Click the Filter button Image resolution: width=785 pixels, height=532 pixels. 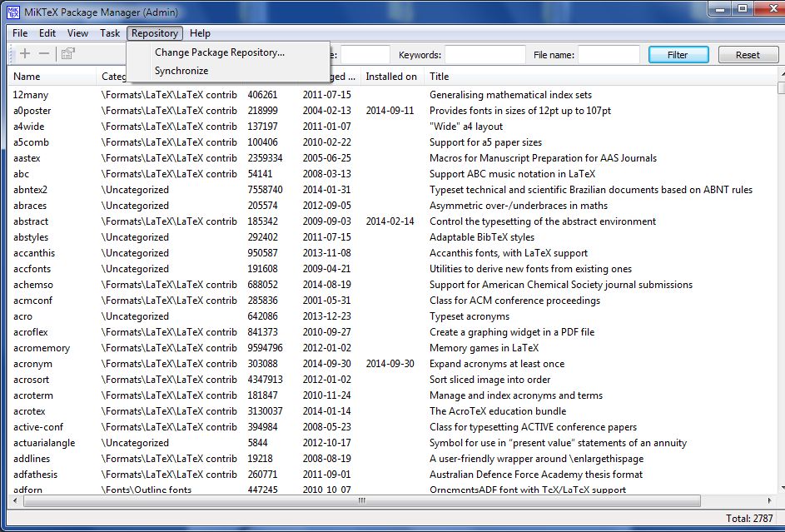click(678, 55)
